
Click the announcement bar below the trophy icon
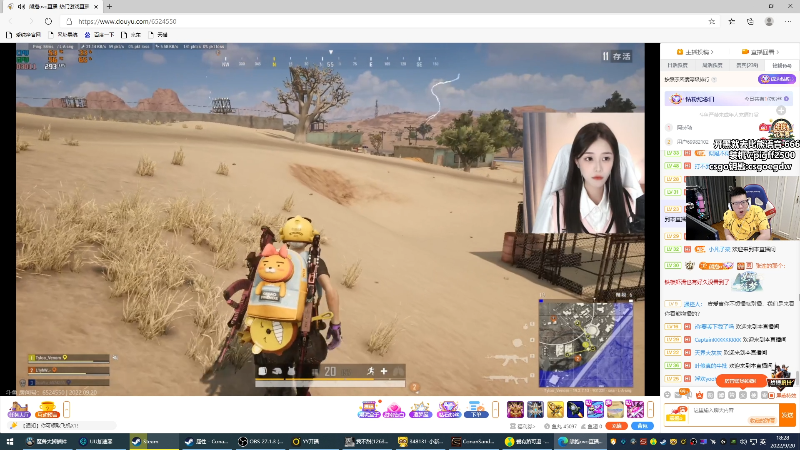click(x=61, y=426)
